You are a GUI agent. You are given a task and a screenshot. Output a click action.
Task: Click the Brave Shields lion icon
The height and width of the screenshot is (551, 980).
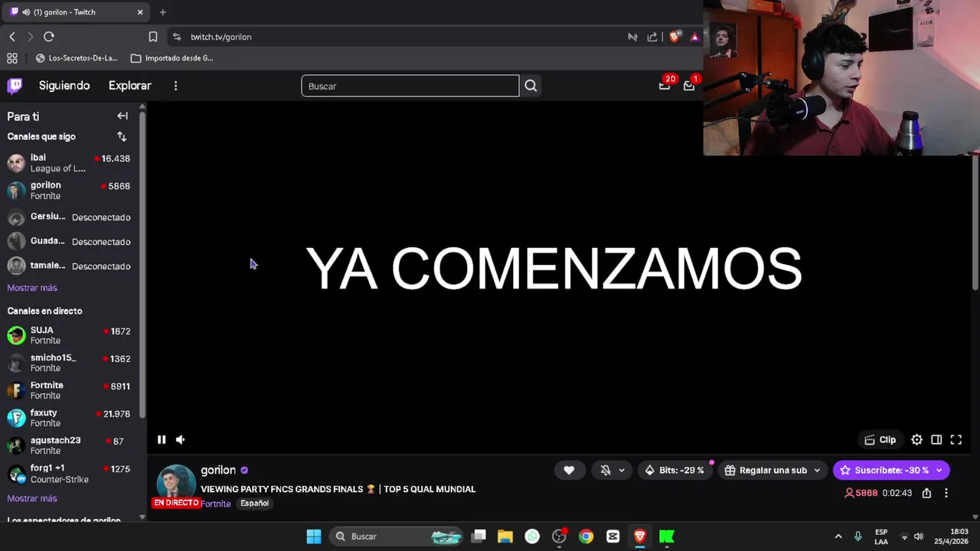pos(675,36)
